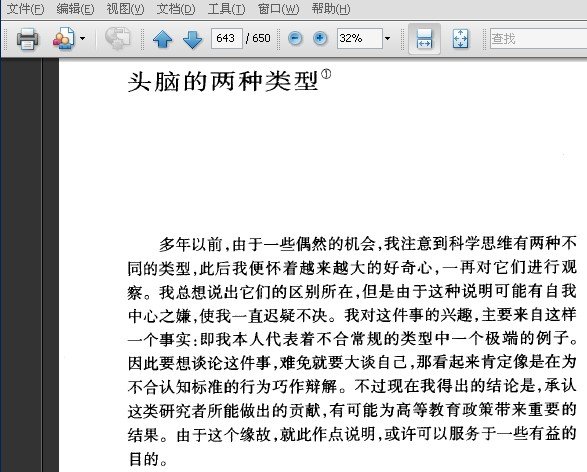Toggle the fit width scrolling mode
Viewport: 587px width, 472px height.
[424, 39]
